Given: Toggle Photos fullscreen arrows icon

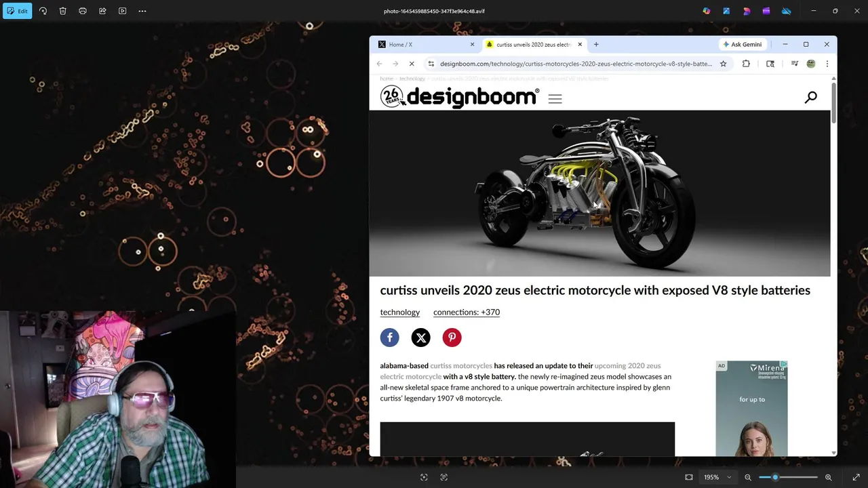Looking at the screenshot, I should pos(856,477).
